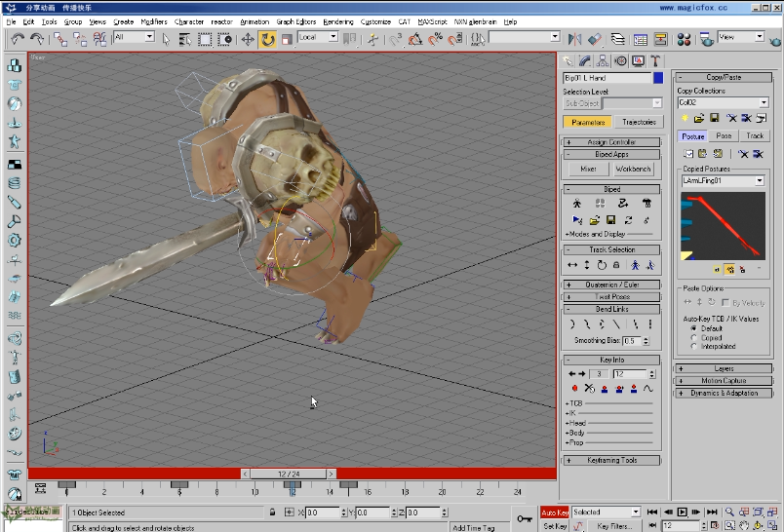Open the Rendering menu

click(338, 22)
